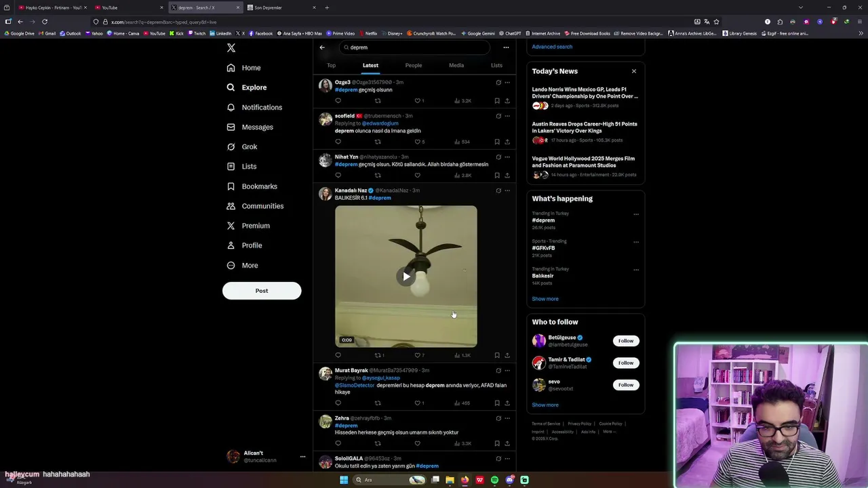Click the white Post button
This screenshot has height=488, width=868.
point(262,291)
